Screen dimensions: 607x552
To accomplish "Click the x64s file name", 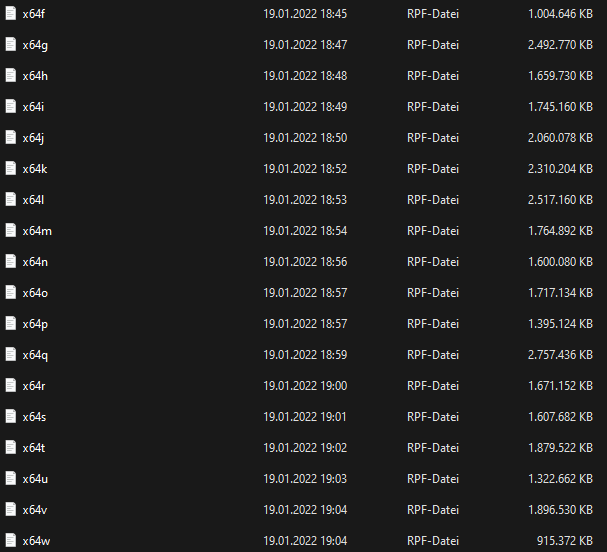I will (34, 417).
